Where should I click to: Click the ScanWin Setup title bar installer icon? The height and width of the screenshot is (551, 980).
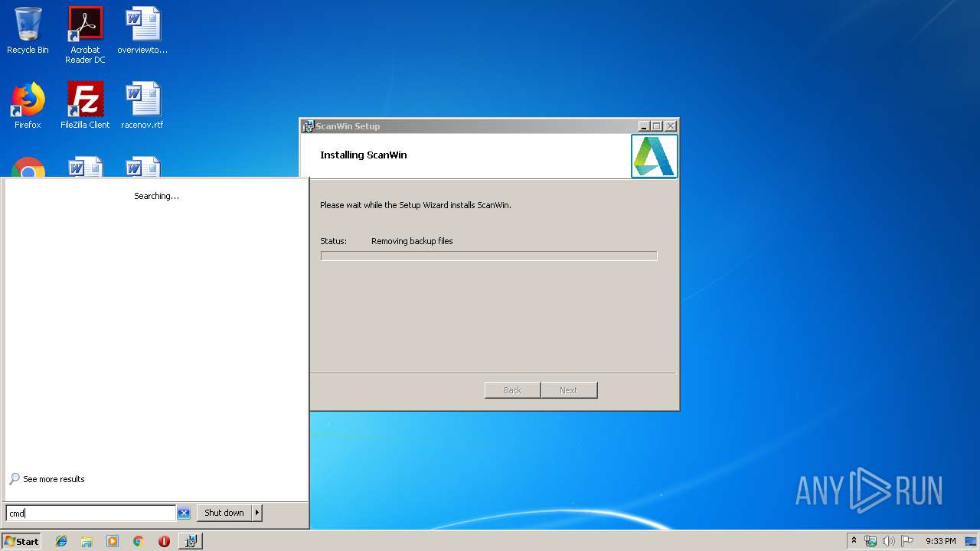[x=308, y=126]
